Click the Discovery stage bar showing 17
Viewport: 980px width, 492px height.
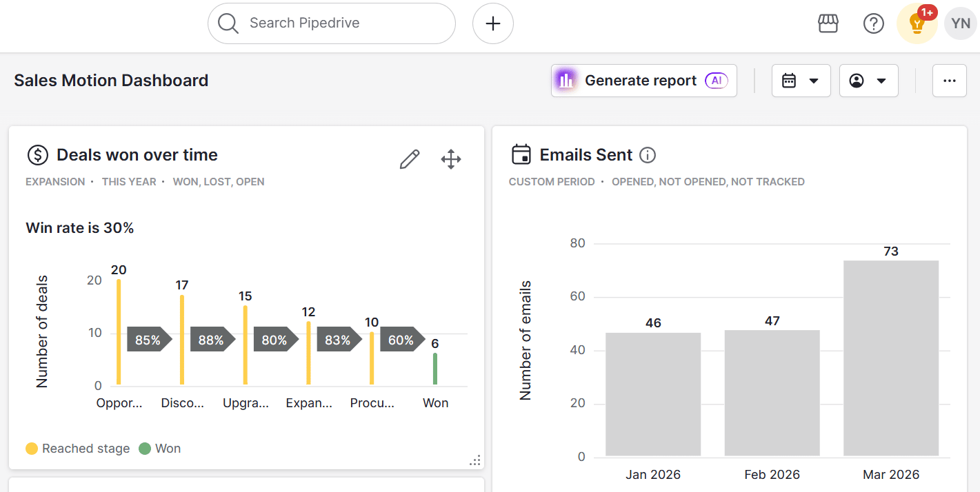[182, 340]
